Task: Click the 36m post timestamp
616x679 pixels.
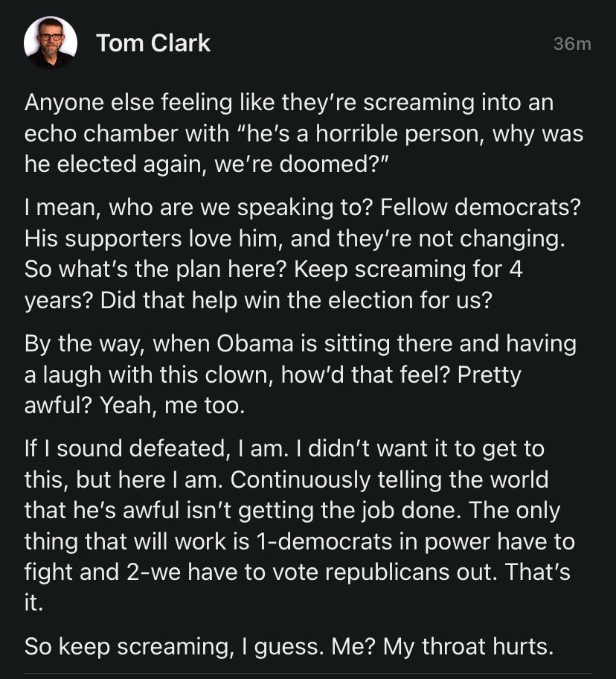Action: [572, 44]
